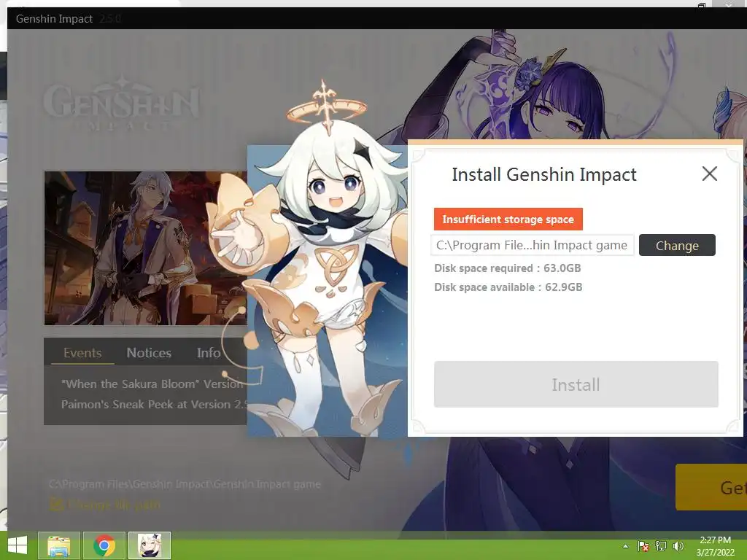Open Google Chrome from the taskbar

(x=104, y=545)
